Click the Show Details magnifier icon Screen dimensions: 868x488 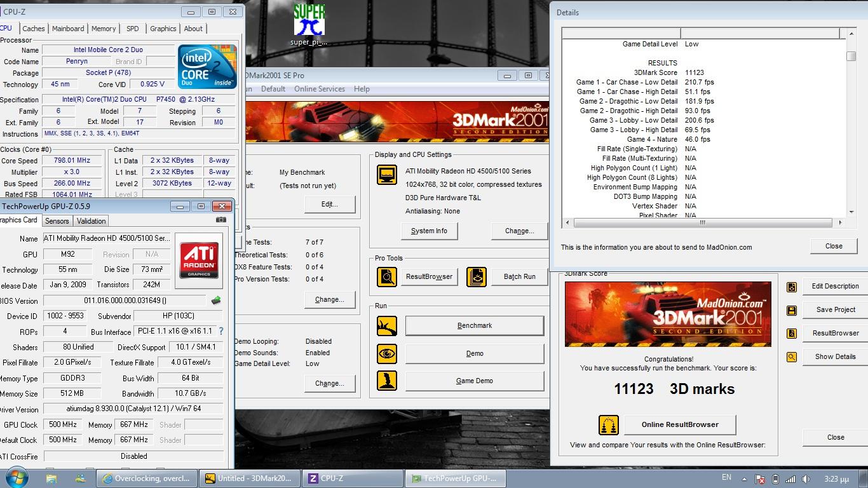pyautogui.click(x=792, y=357)
